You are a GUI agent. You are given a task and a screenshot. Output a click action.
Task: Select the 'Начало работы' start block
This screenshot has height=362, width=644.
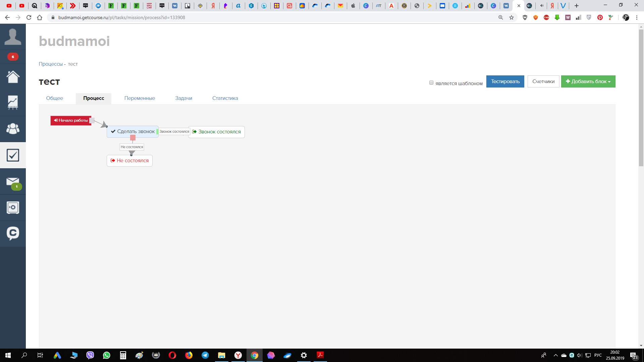(71, 120)
